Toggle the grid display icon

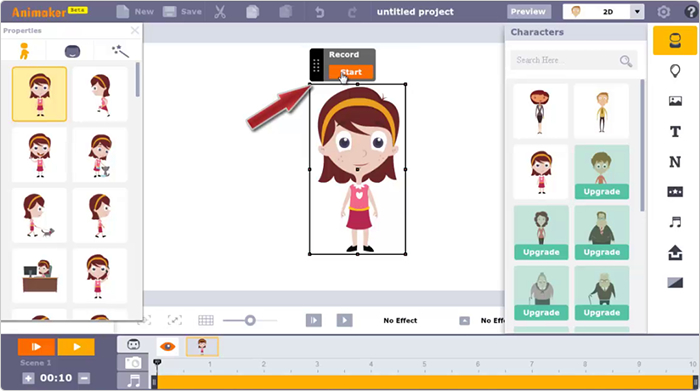206,320
